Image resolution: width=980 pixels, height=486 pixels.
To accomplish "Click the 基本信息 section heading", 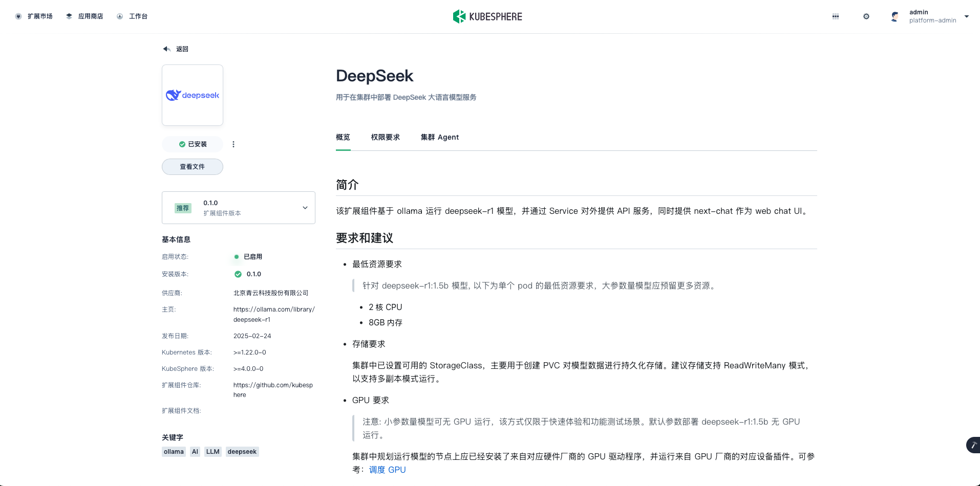I will point(176,239).
